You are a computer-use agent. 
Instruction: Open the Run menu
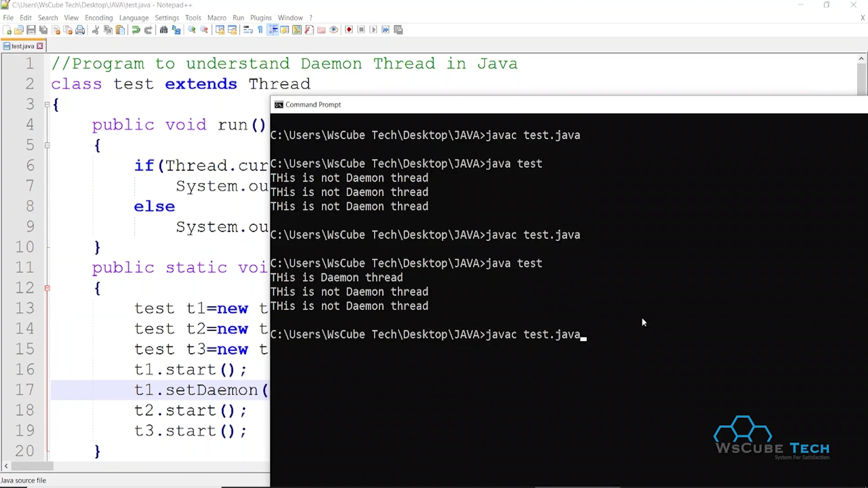[x=238, y=18]
